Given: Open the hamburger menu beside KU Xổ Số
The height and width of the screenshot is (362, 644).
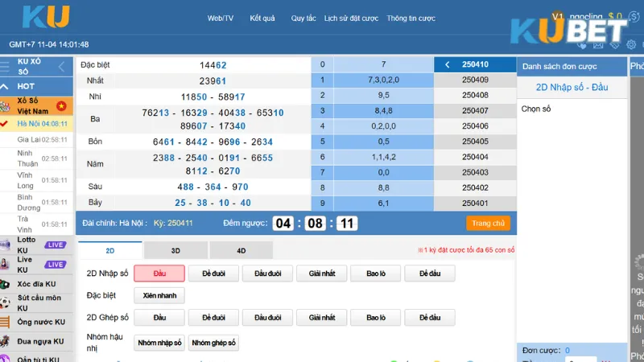Looking at the screenshot, I should click(5, 66).
